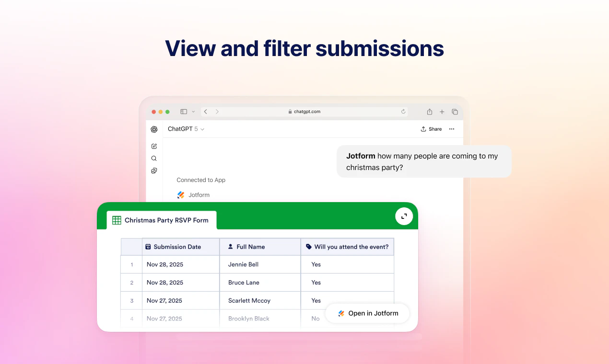This screenshot has height=364, width=609.
Task: Click the Share button in ChatGPT
Action: pos(431,129)
